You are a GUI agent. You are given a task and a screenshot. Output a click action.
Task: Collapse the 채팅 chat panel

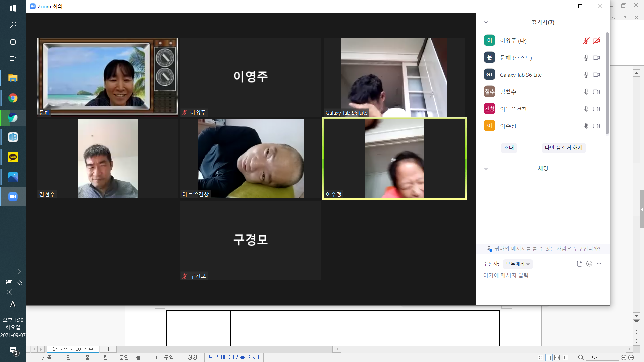[486, 169]
